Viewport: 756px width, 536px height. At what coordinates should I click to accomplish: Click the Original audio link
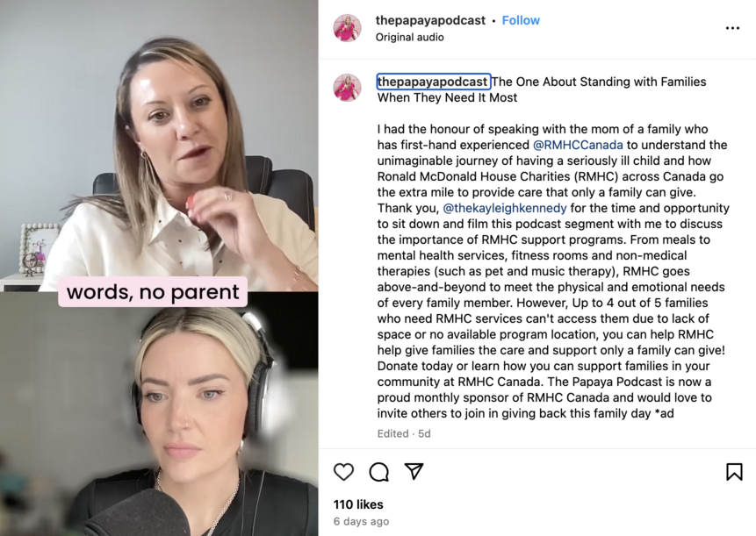coord(409,37)
